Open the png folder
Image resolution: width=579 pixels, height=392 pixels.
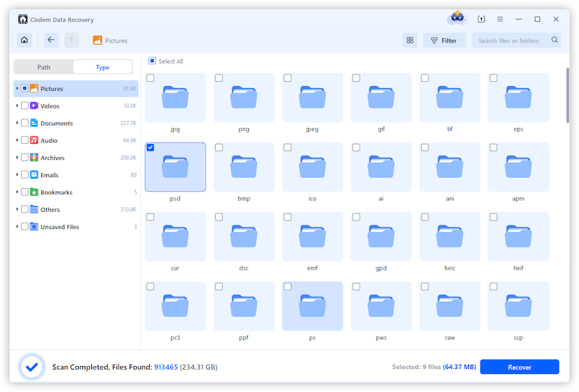tap(244, 98)
